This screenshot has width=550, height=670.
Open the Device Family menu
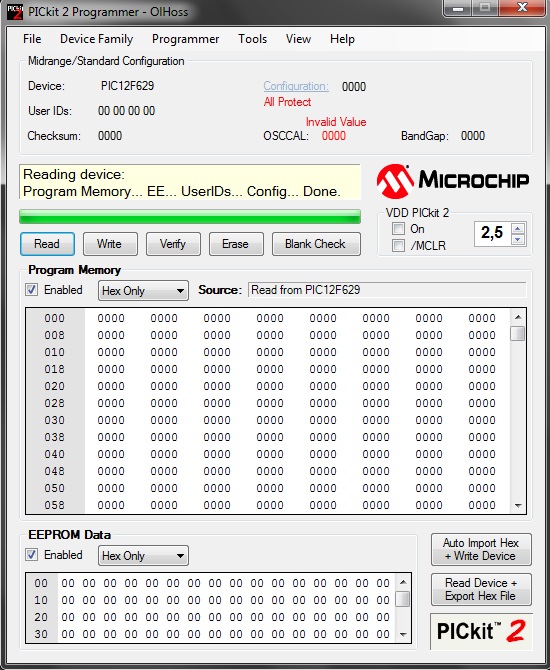(97, 39)
